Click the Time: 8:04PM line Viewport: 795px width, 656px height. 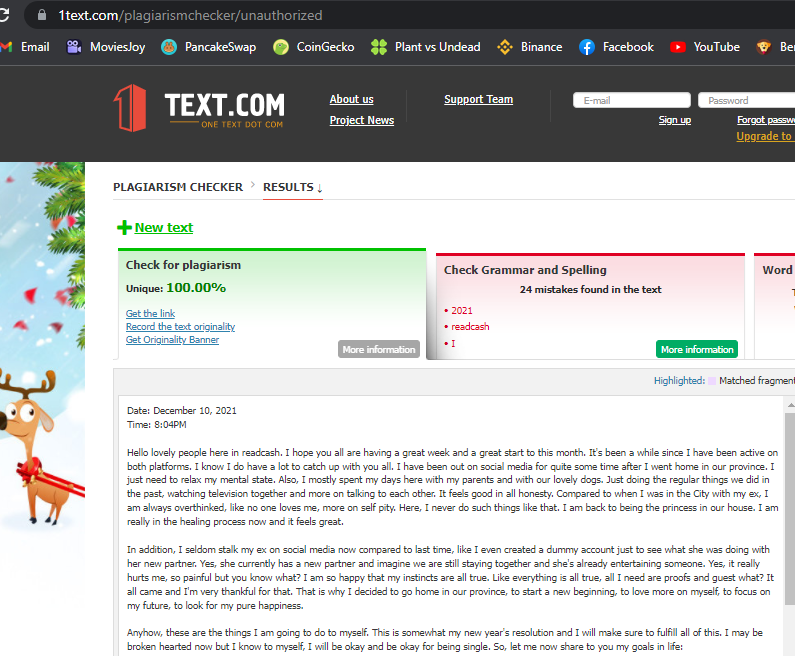tap(156, 425)
